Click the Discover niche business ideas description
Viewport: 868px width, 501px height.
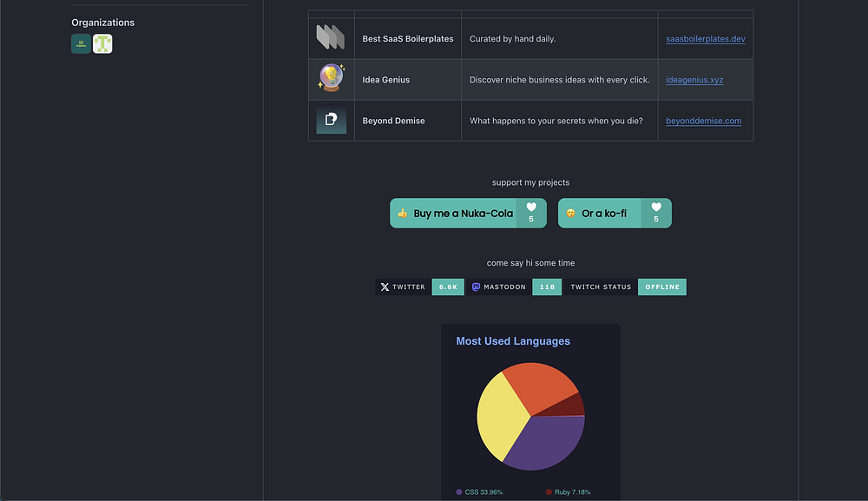click(560, 80)
